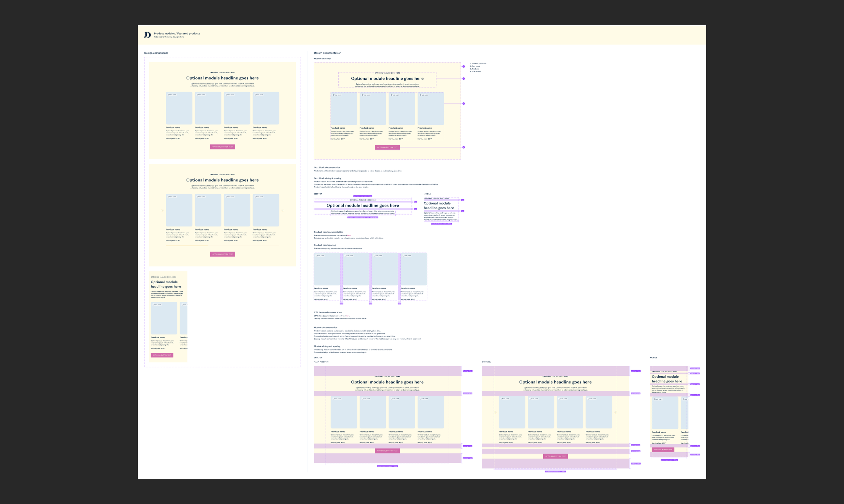Toggle the heart on the fourth Max 4 Products card
The width and height of the screenshot is (844, 504).
[421, 399]
